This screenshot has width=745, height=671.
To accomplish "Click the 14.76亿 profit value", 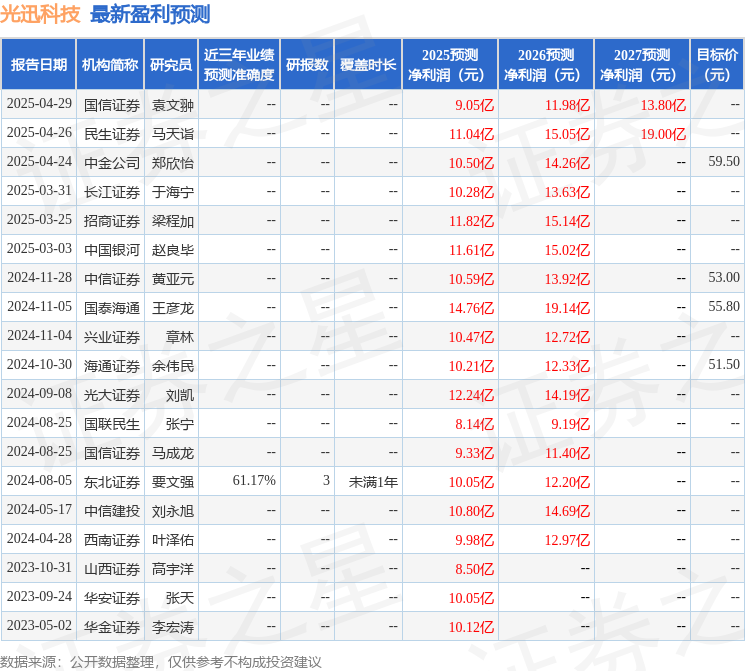I will coord(471,308).
